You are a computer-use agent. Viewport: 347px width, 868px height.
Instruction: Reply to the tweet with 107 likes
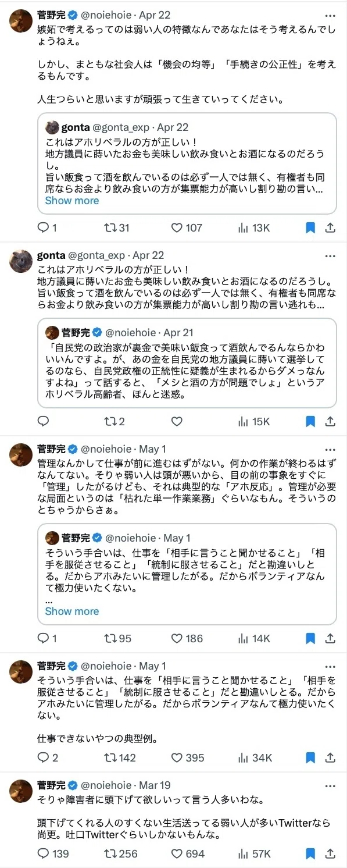point(43,227)
